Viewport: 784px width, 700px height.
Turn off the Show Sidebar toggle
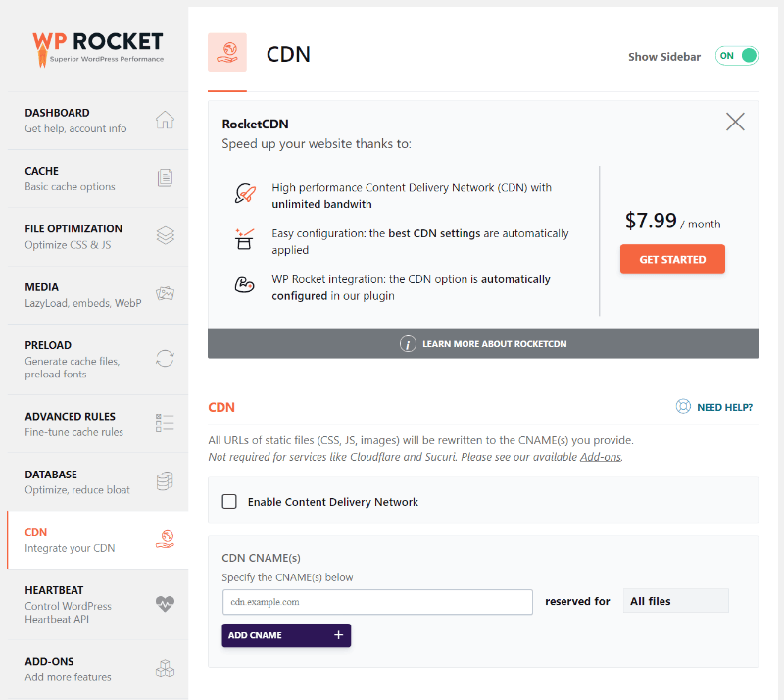[x=736, y=56]
